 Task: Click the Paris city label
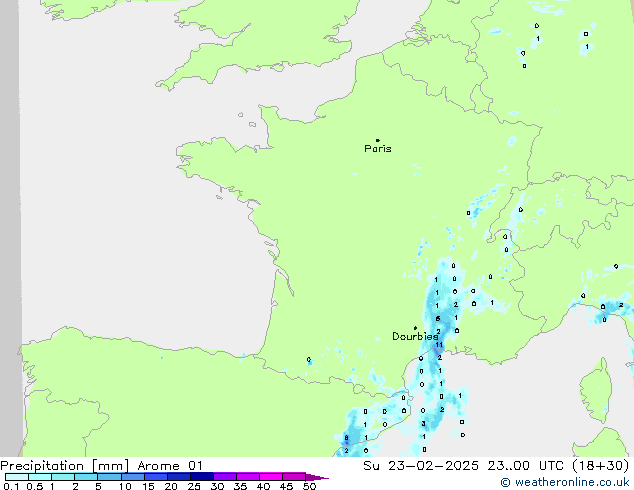click(x=378, y=149)
